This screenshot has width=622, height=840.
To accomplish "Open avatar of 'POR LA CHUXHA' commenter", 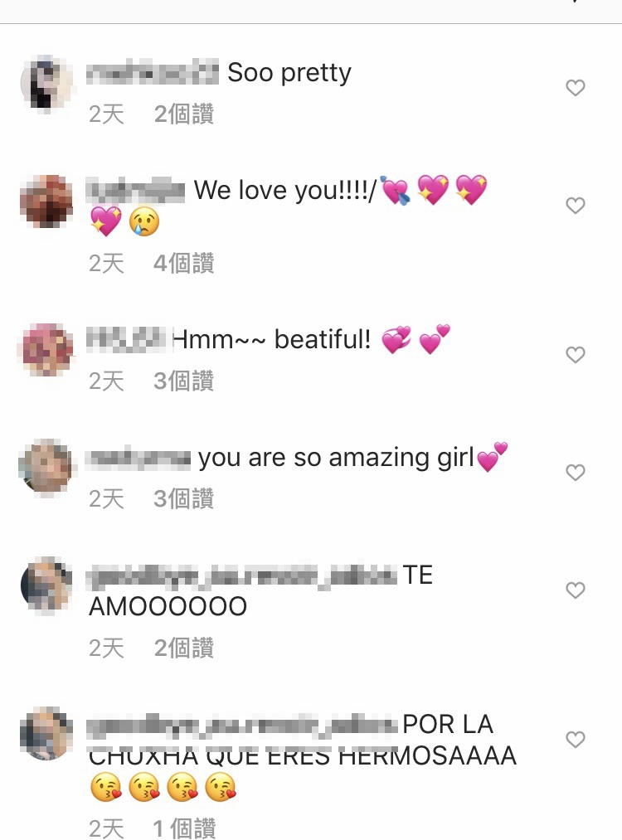I will pos(46,735).
